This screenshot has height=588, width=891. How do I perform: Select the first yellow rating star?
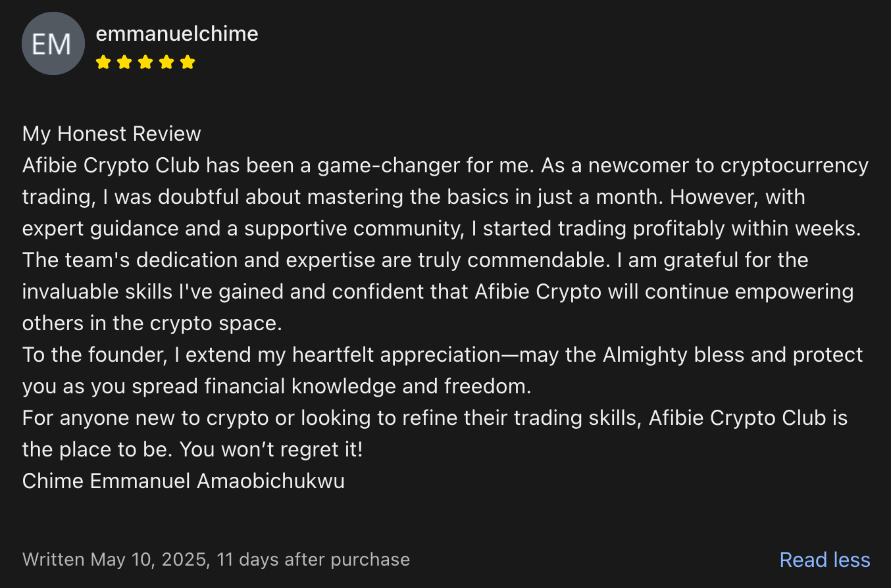coord(103,62)
